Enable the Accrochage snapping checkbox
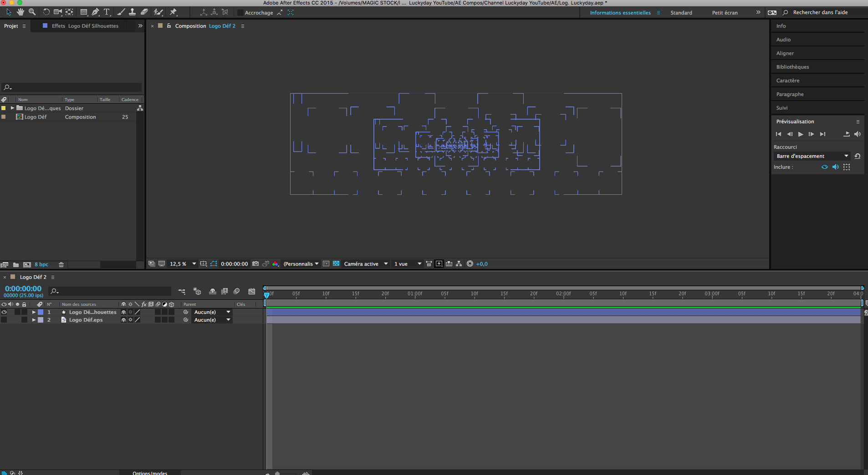The image size is (868, 475). [x=240, y=13]
